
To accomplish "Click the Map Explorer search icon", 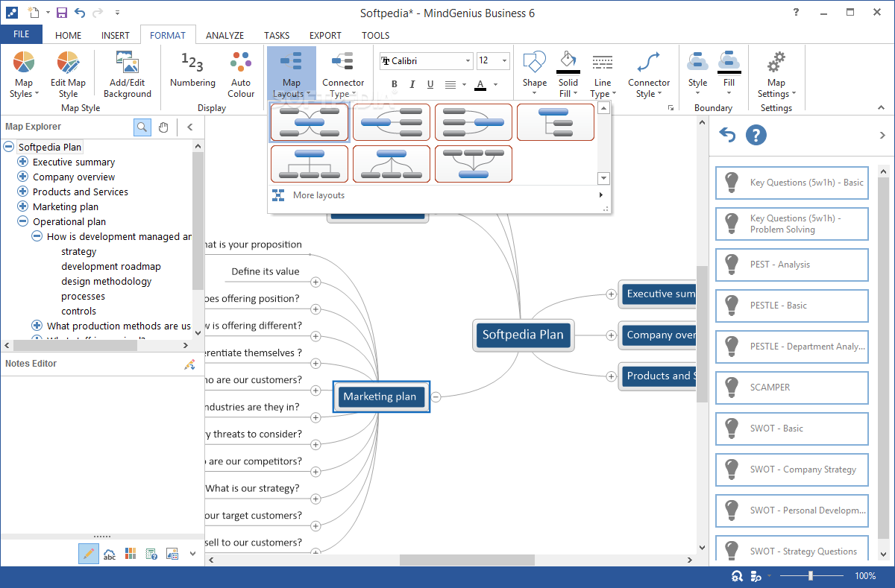I will pyautogui.click(x=142, y=127).
